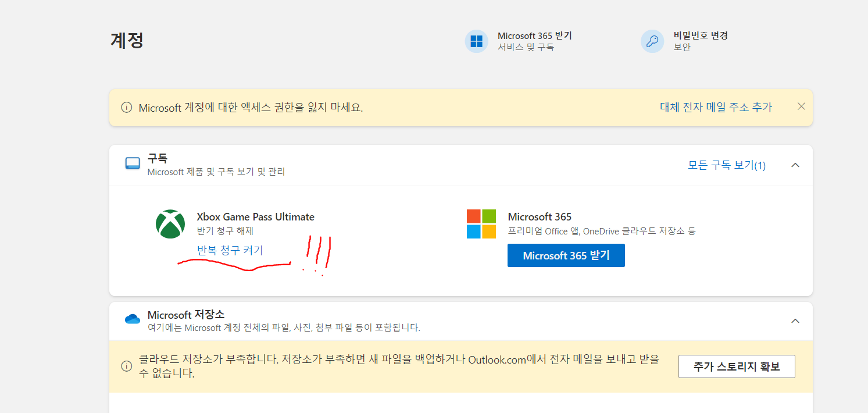This screenshot has width=868, height=413.
Task: Click the Microsoft 저장소 heading
Action: click(186, 315)
